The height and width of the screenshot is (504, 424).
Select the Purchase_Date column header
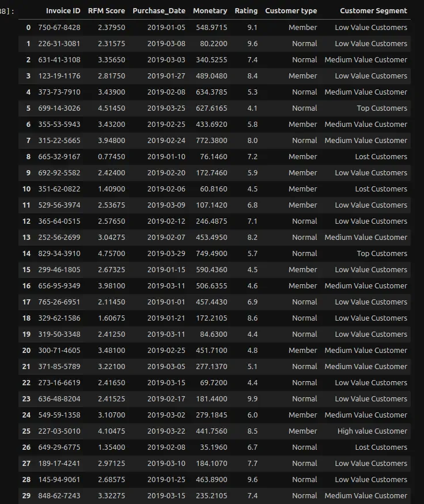tap(159, 11)
